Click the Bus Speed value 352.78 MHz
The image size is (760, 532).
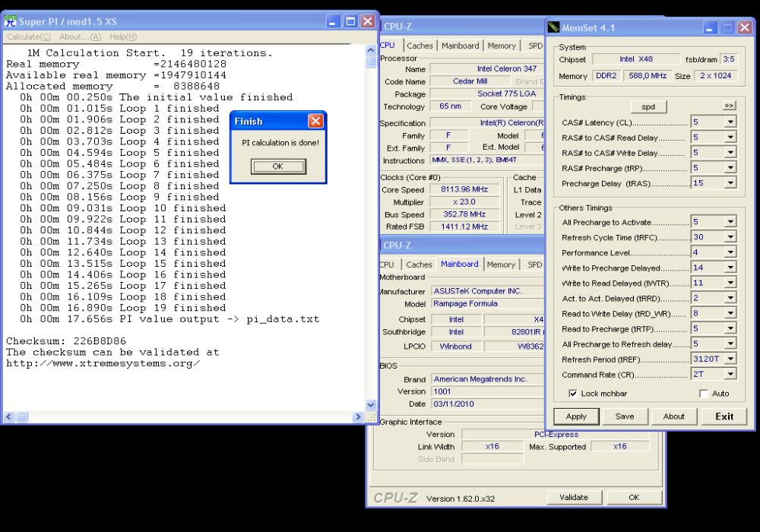[x=464, y=214]
